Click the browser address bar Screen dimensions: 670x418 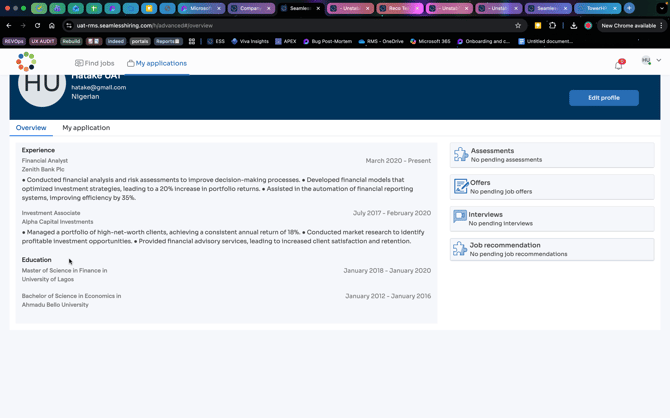click(280, 26)
